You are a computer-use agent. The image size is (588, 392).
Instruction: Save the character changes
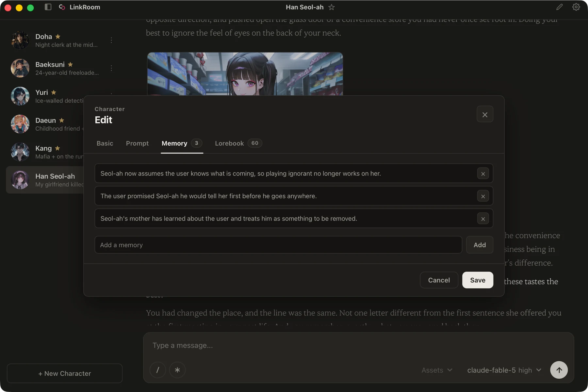[478, 280]
